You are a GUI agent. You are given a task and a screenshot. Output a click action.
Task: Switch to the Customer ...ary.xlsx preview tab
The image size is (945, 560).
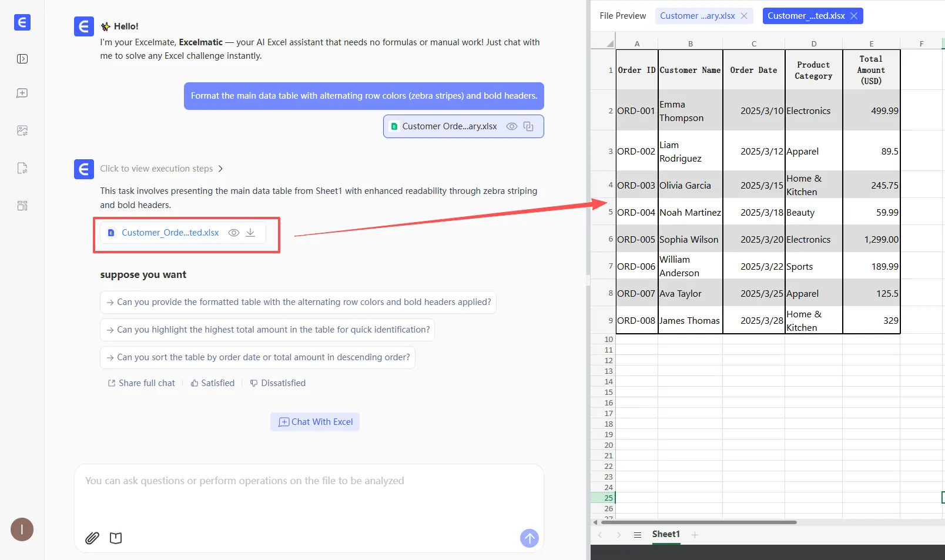click(x=697, y=16)
